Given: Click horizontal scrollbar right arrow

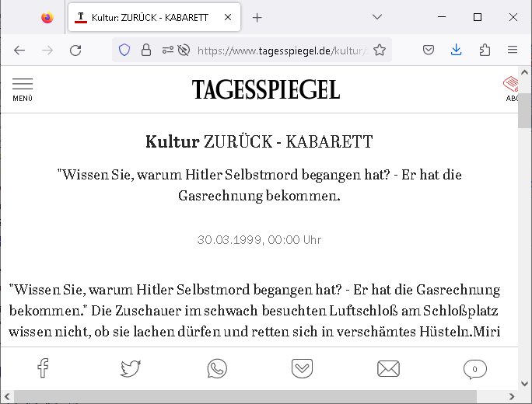Looking at the screenshot, I should [x=512, y=396].
